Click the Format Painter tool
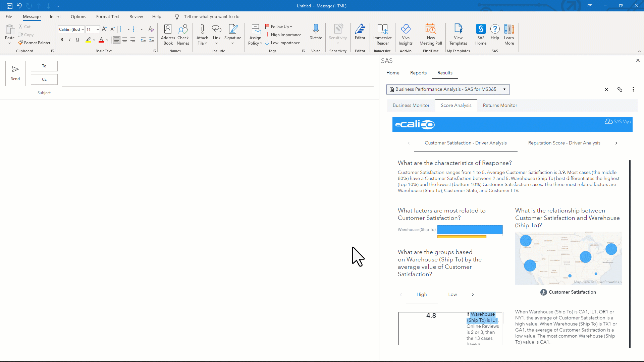The image size is (644, 362). [x=34, y=43]
